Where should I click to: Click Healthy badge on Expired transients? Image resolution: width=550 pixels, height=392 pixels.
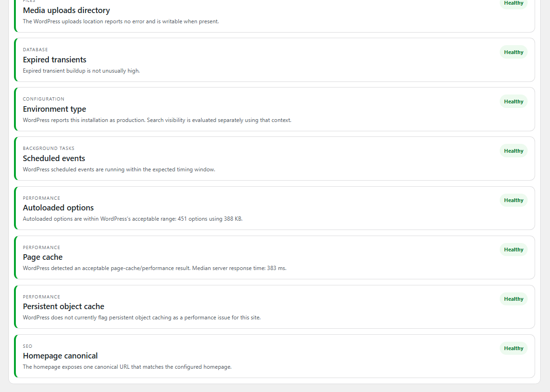coord(514,52)
